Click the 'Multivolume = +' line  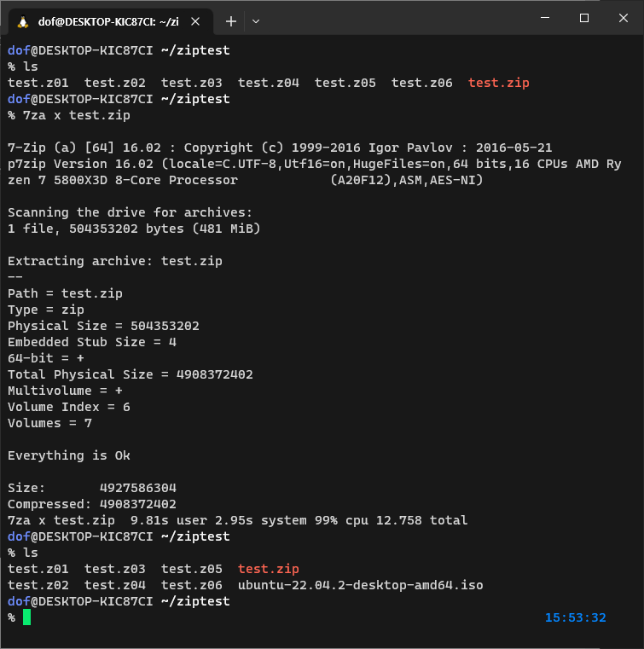click(66, 391)
